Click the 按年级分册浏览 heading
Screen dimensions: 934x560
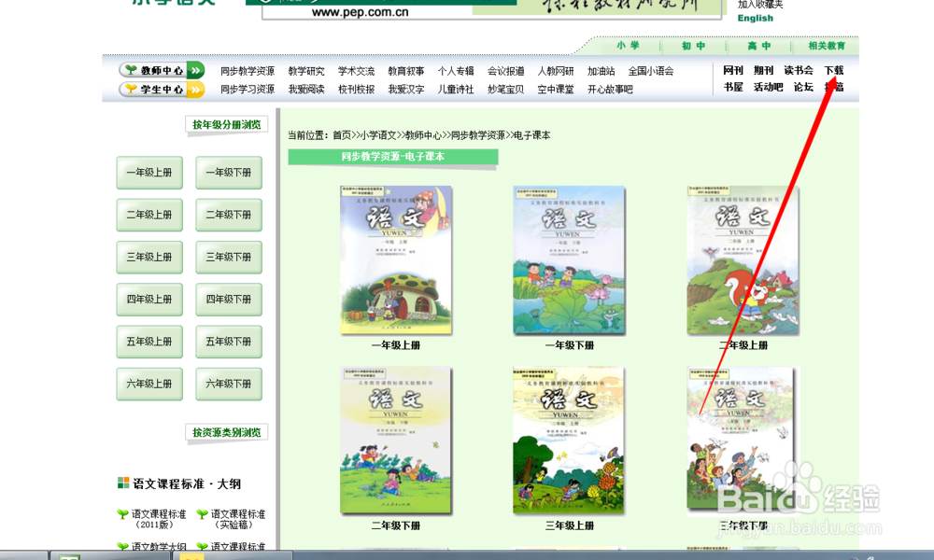pyautogui.click(x=226, y=124)
